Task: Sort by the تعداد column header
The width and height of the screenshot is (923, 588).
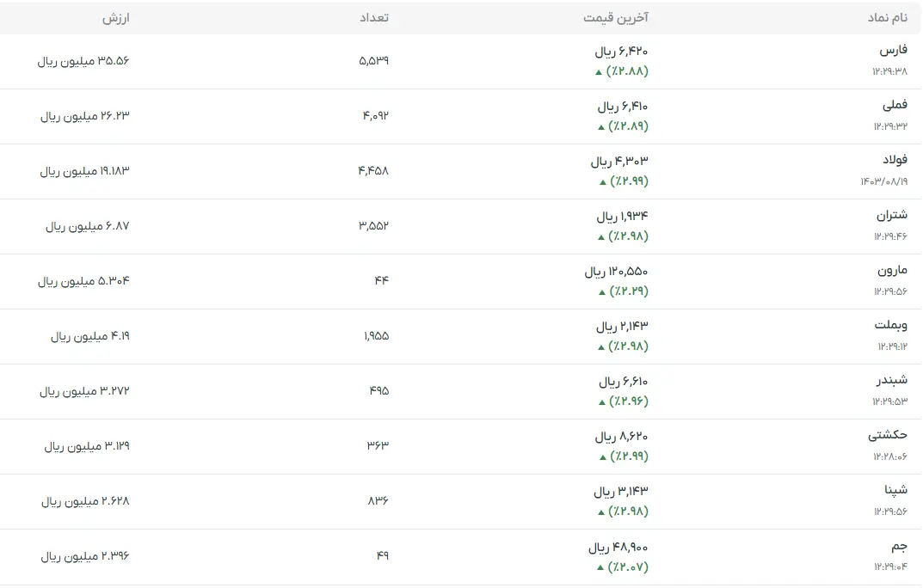Action: 373,17
